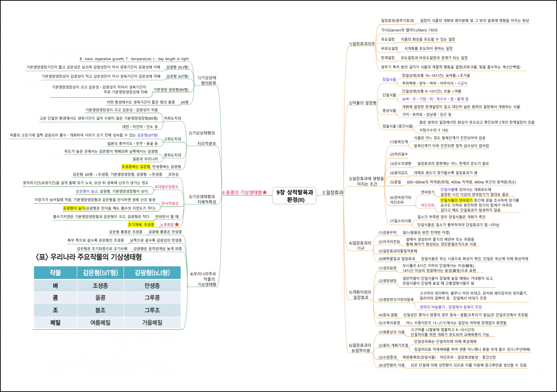Click the node (7)질소의사용

point(400,221)
